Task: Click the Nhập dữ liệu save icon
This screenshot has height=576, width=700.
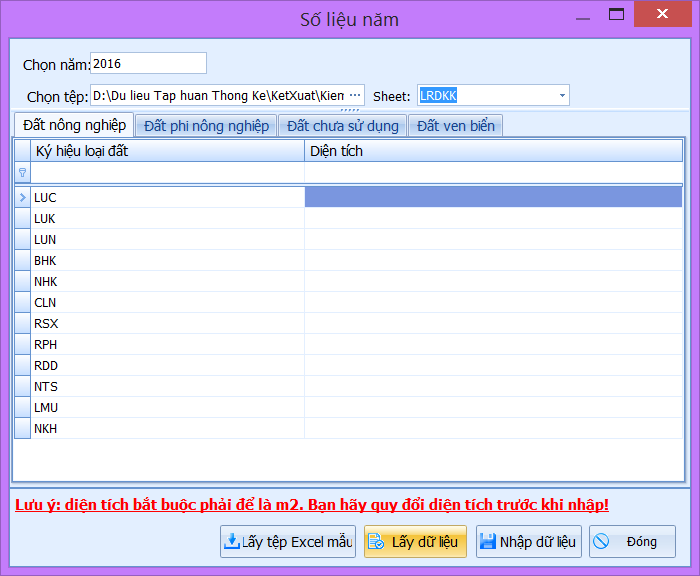Action: [x=488, y=542]
